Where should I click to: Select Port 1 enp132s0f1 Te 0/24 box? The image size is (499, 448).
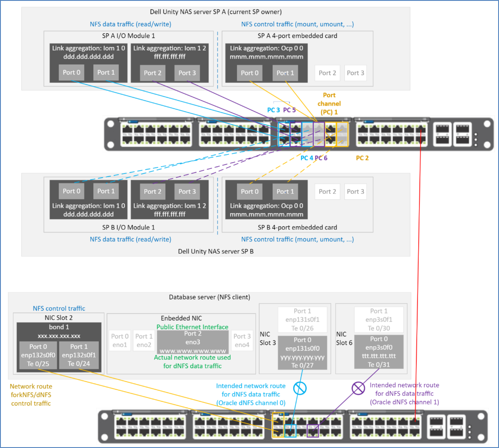click(79, 355)
